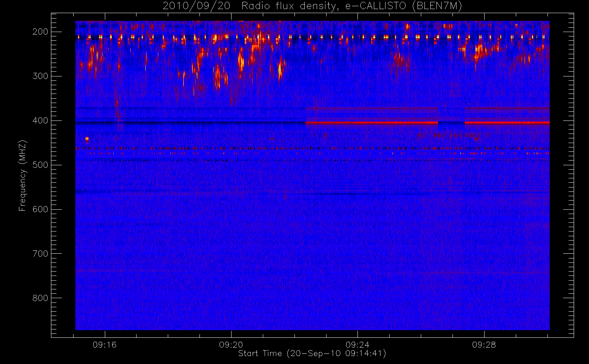Click the 09:28 time tick label
589x364 pixels.
pos(484,345)
